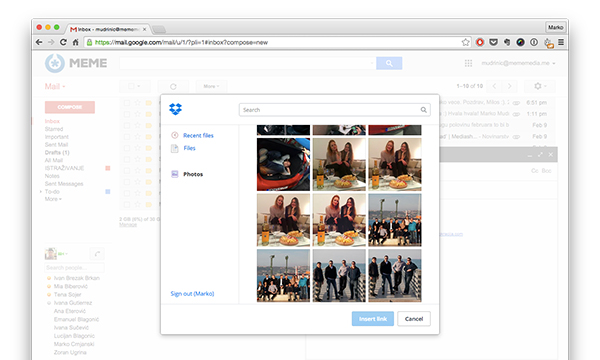Click the browser forward arrow
600x360 pixels.
(51, 42)
